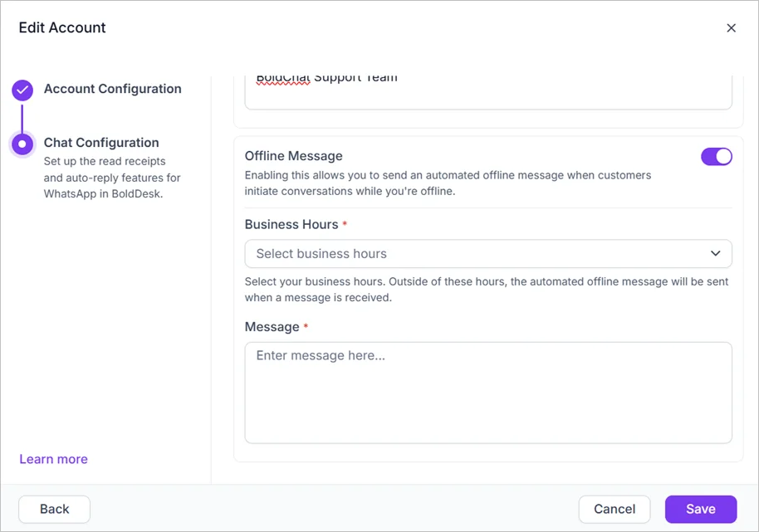Cancel editing the account
Viewport: 759px width, 532px height.
coord(615,509)
